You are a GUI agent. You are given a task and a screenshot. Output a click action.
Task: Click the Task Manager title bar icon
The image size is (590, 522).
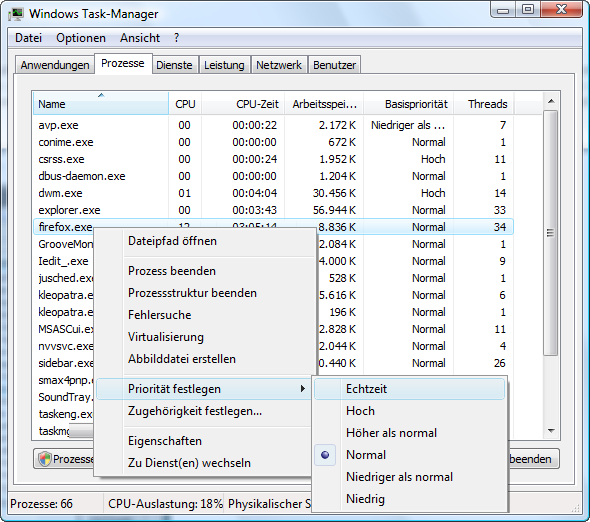point(16,14)
